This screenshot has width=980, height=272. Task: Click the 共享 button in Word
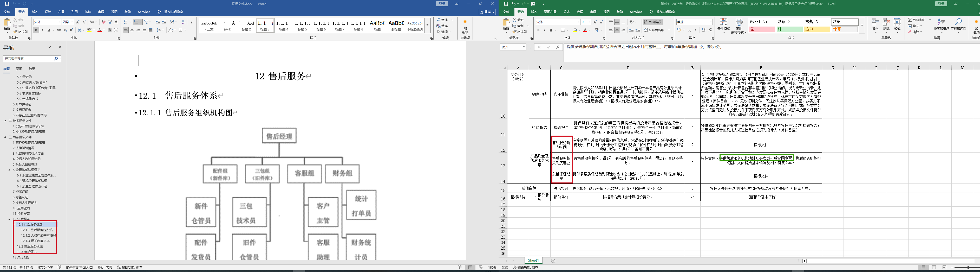487,12
